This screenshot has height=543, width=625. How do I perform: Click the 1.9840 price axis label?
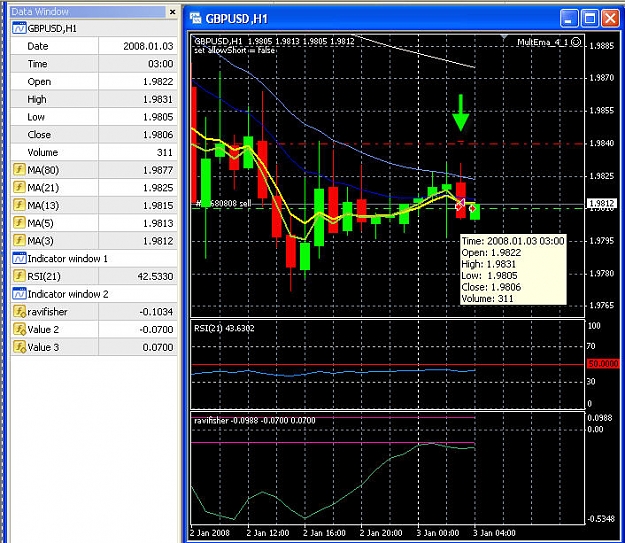point(602,143)
